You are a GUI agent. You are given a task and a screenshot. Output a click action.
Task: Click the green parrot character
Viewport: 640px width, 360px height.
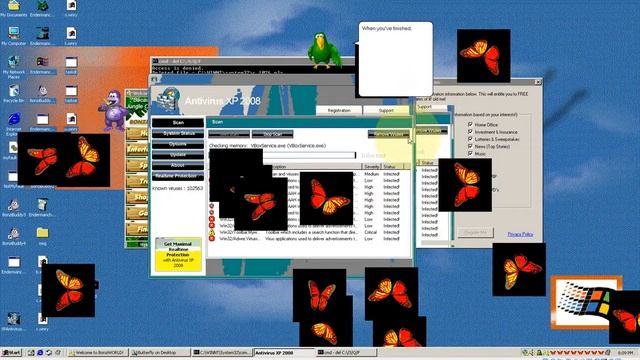[324, 50]
